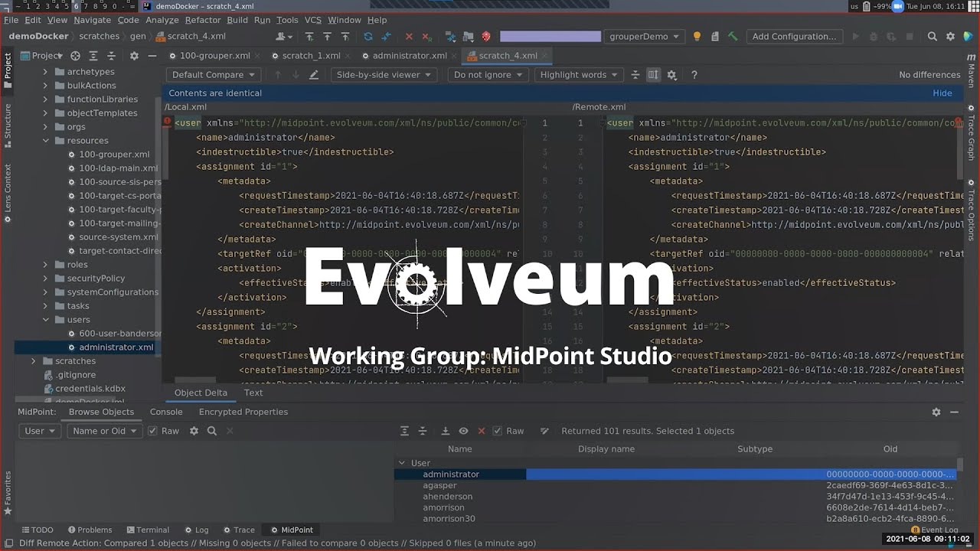Screen dimensions: 980x551
Task: Click the red X delete icon in toolbar
Action: pyautogui.click(x=409, y=36)
